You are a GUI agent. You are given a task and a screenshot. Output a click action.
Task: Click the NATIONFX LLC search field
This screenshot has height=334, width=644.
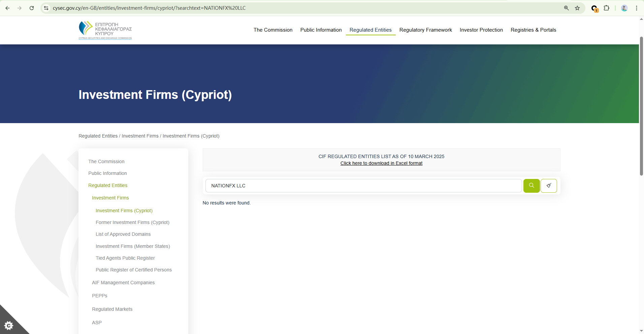[x=363, y=186]
